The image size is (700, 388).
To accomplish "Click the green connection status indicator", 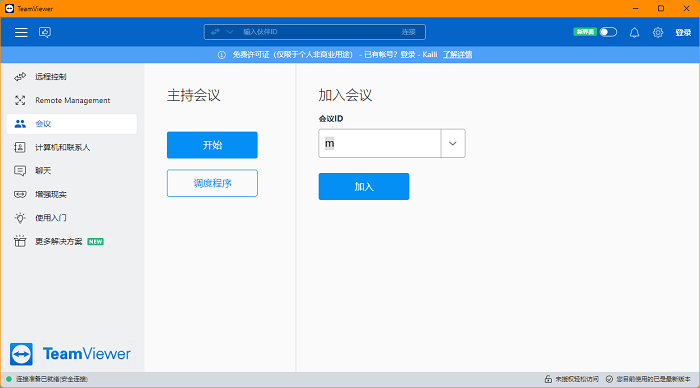I will click(9, 379).
